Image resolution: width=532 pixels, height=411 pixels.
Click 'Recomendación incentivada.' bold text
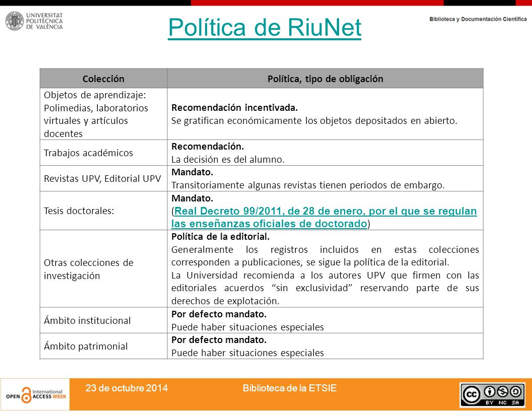(234, 108)
